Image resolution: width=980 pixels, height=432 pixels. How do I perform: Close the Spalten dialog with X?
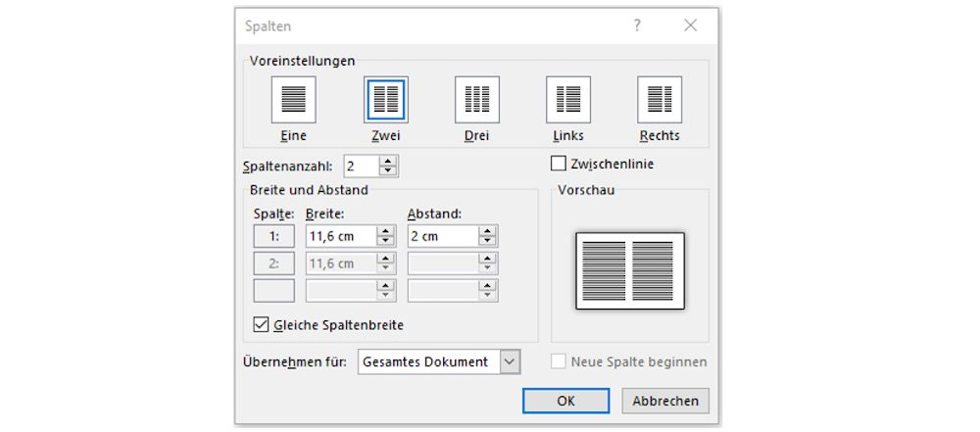coord(690,25)
